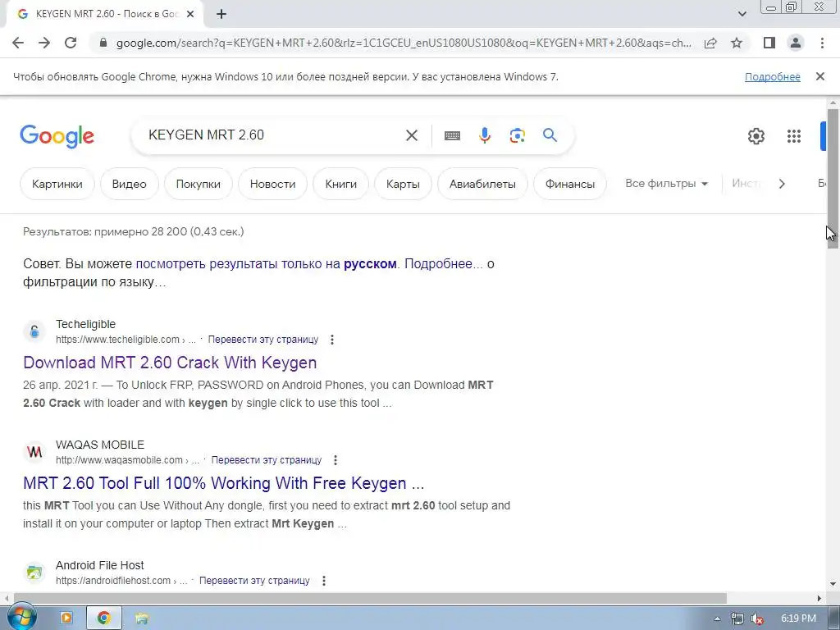
Task: Open Download MRT 2.60 Crack With Keygen result
Action: tap(170, 363)
